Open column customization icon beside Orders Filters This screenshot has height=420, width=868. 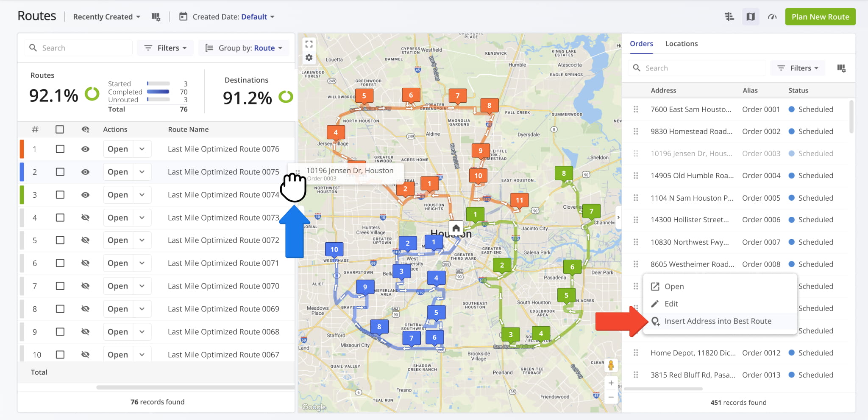[842, 68]
